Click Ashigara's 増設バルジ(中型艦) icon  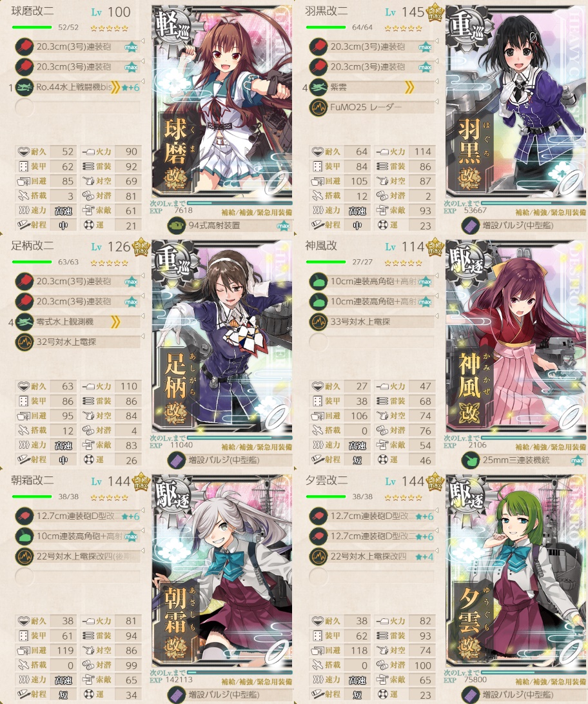coord(177,460)
